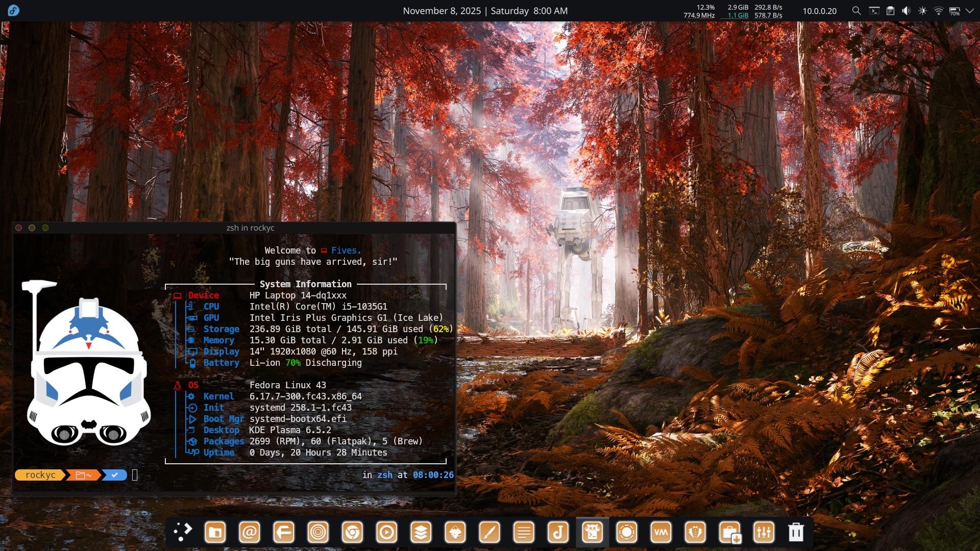Image resolution: width=980 pixels, height=551 pixels.
Task: Open the file manager dock icon
Action: (215, 533)
